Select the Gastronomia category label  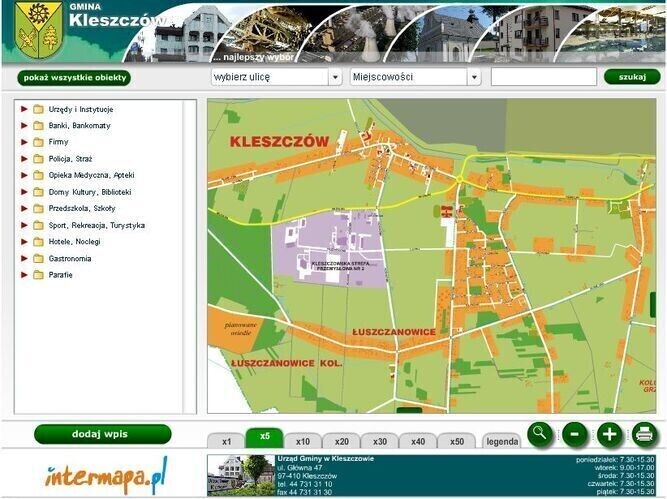70,258
